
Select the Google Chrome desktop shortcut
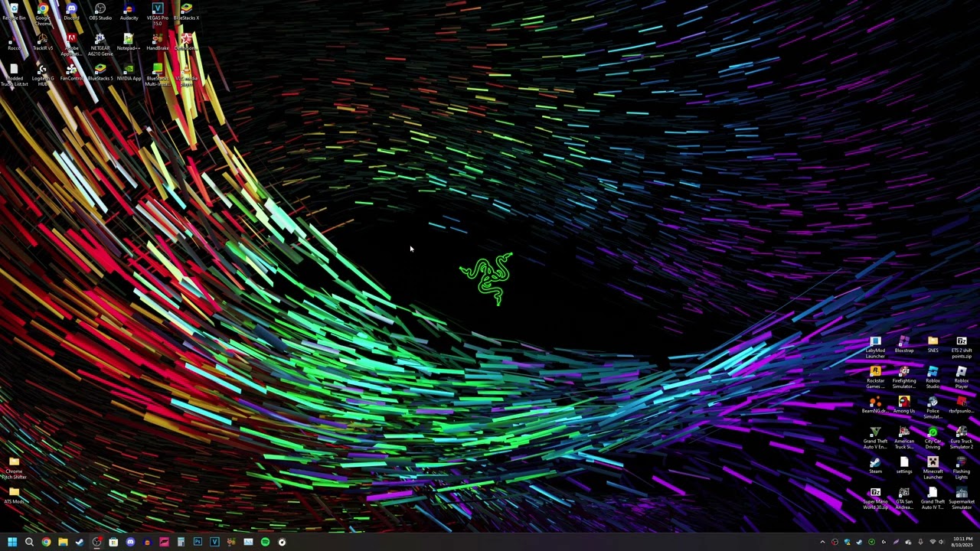coord(43,15)
